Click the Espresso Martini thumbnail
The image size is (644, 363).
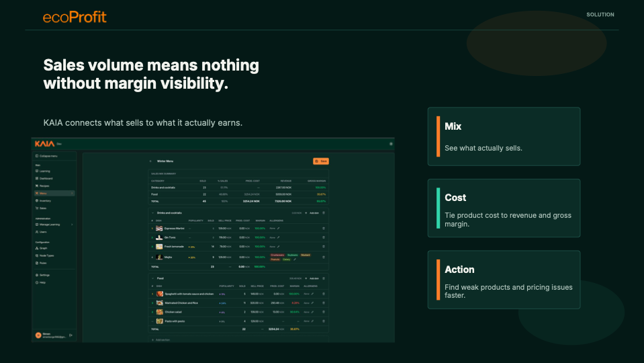click(x=159, y=228)
